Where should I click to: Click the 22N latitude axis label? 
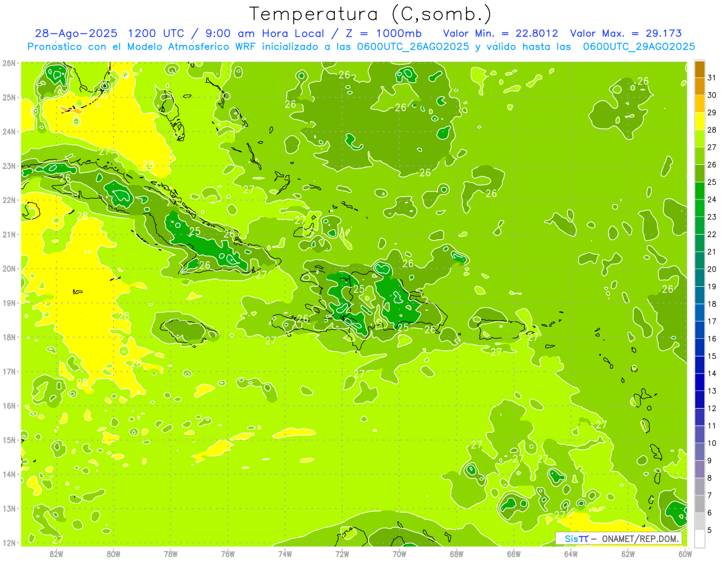coord(9,200)
